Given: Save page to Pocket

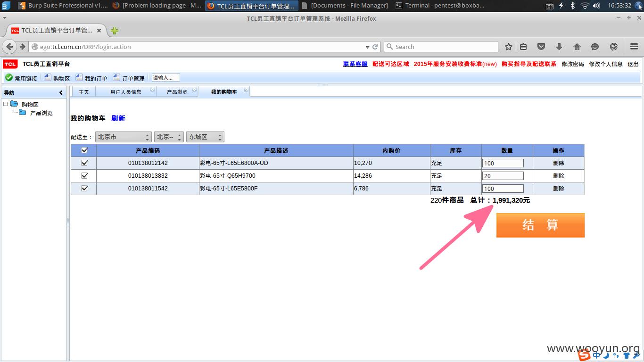Looking at the screenshot, I should pyautogui.click(x=541, y=47).
